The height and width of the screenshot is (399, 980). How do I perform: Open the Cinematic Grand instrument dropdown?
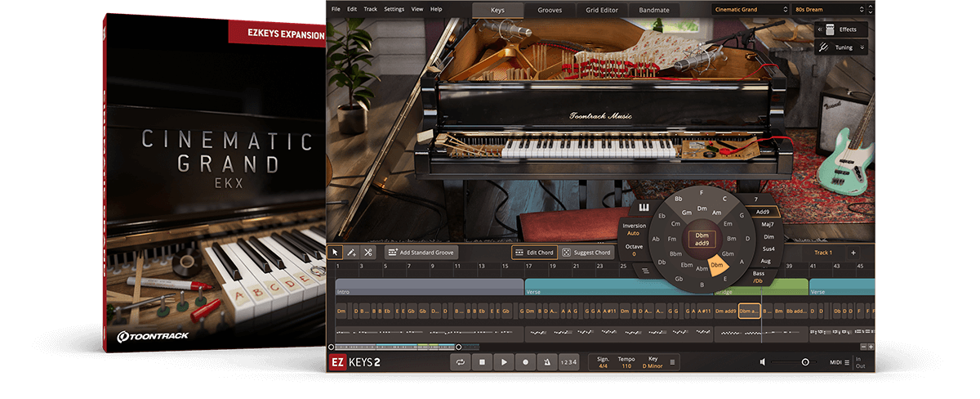[x=750, y=10]
